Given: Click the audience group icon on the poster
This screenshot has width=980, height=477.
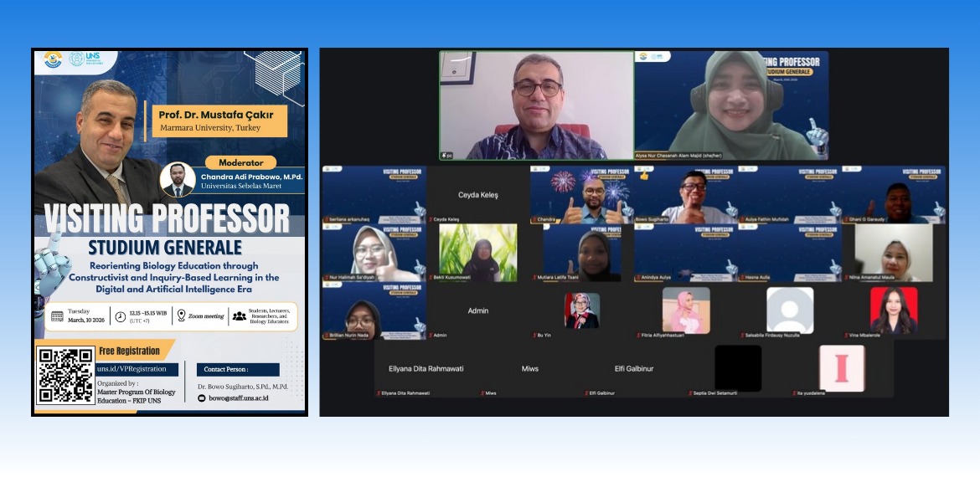Looking at the screenshot, I should (240, 316).
